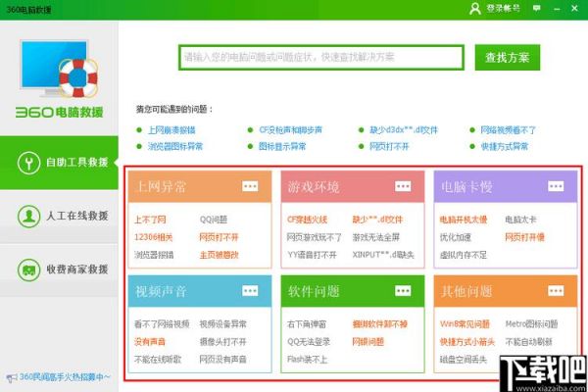The width and height of the screenshot is (588, 392).
Task: Click the 视频声音 category header
Action: point(200,291)
